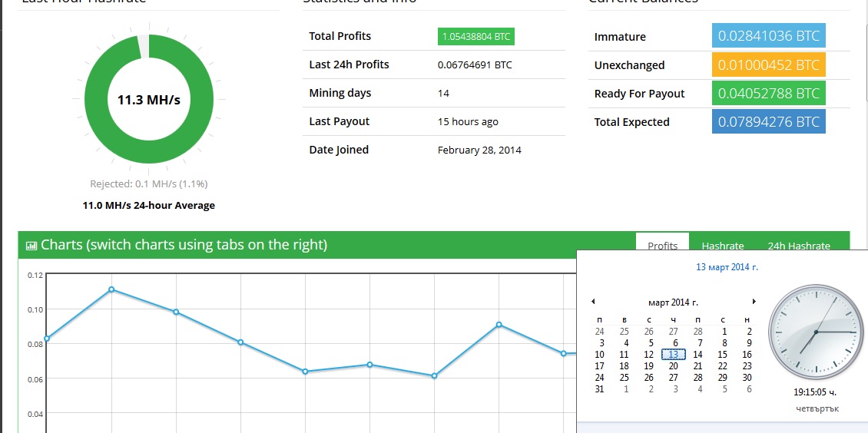
Task: Click the first data point on the profits chart
Action: 47,339
